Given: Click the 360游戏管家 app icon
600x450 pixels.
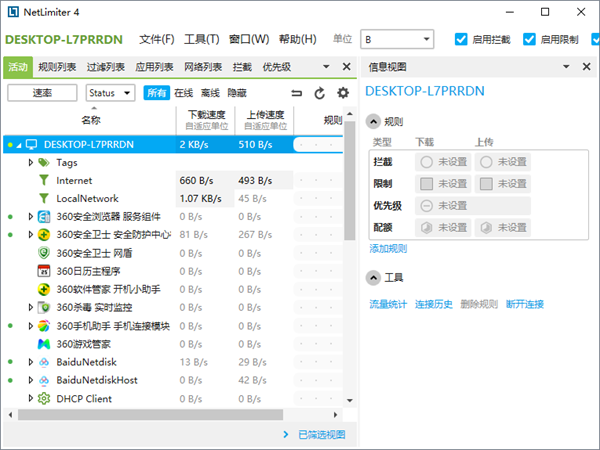Looking at the screenshot, I should click(44, 344).
